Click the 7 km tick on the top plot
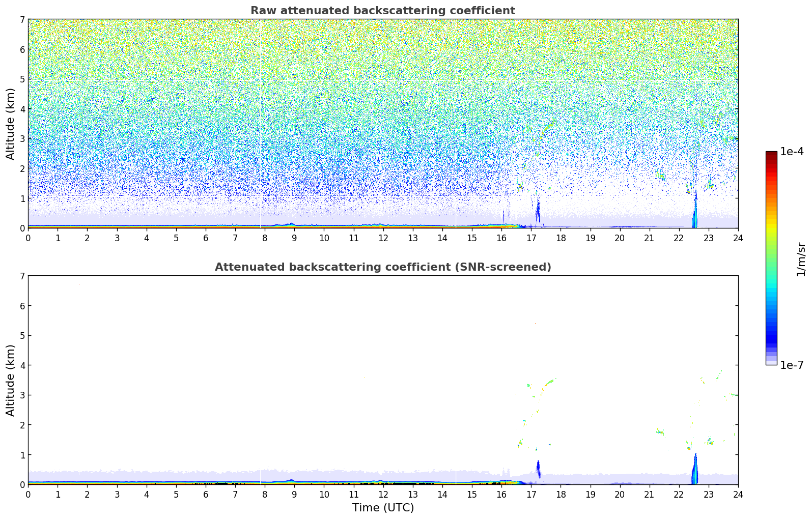The height and width of the screenshot is (519, 812). click(x=22, y=20)
